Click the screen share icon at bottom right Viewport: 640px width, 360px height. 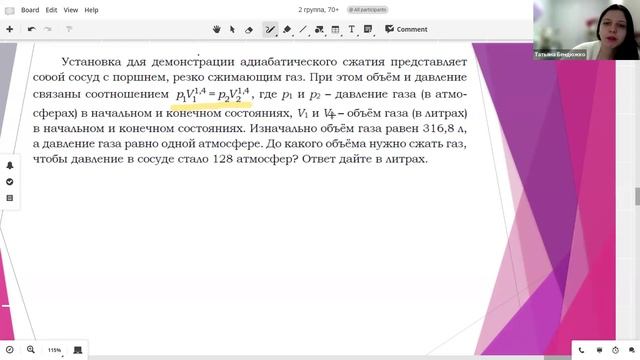(x=599, y=350)
